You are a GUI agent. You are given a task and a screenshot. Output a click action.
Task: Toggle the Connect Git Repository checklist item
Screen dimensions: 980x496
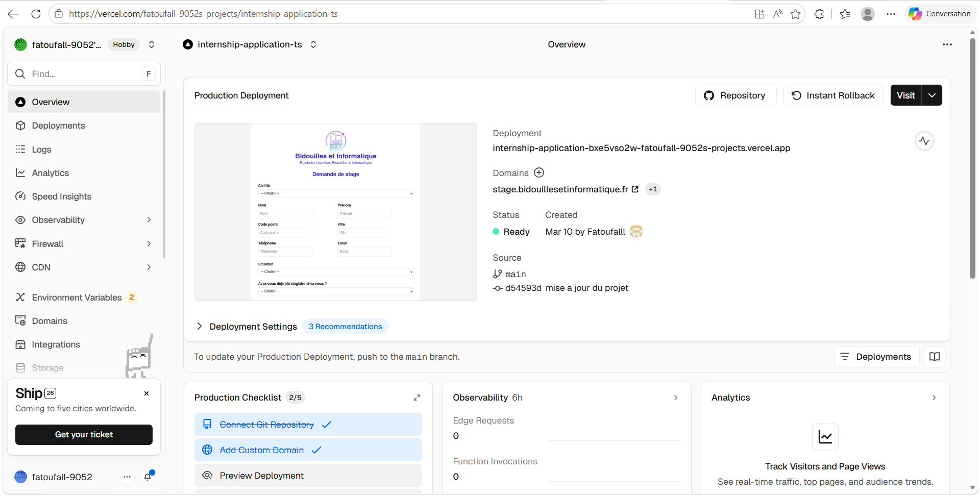308,425
